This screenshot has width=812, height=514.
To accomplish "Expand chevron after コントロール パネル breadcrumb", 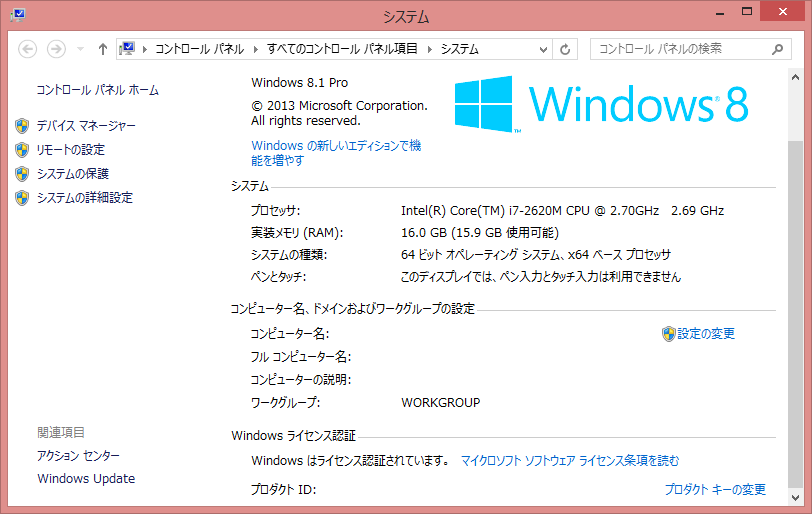I will (255, 49).
